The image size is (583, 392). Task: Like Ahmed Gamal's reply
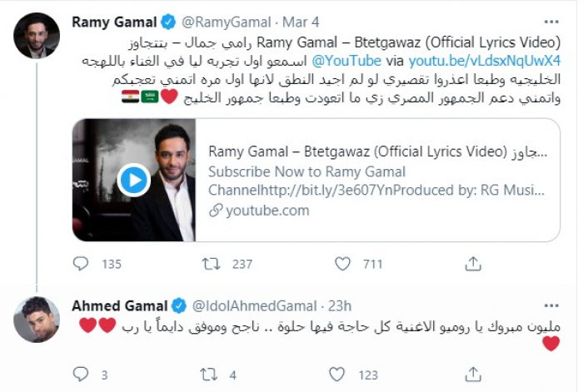tap(343, 374)
